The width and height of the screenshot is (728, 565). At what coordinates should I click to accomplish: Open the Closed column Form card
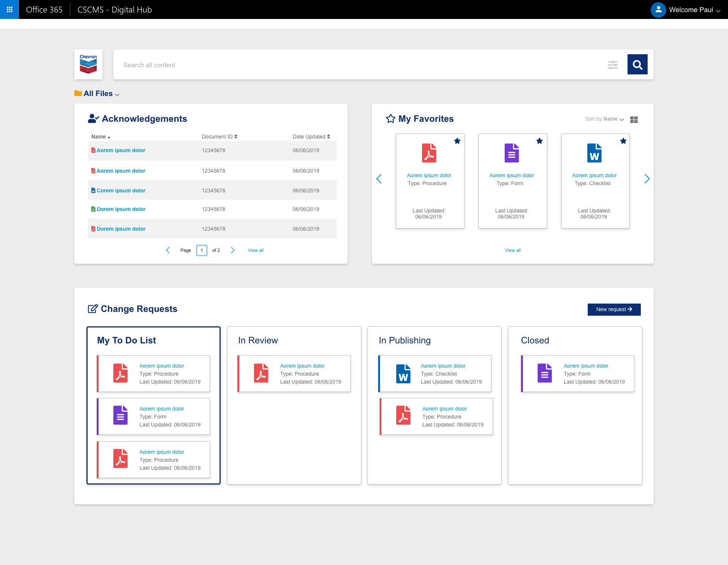[x=577, y=373]
